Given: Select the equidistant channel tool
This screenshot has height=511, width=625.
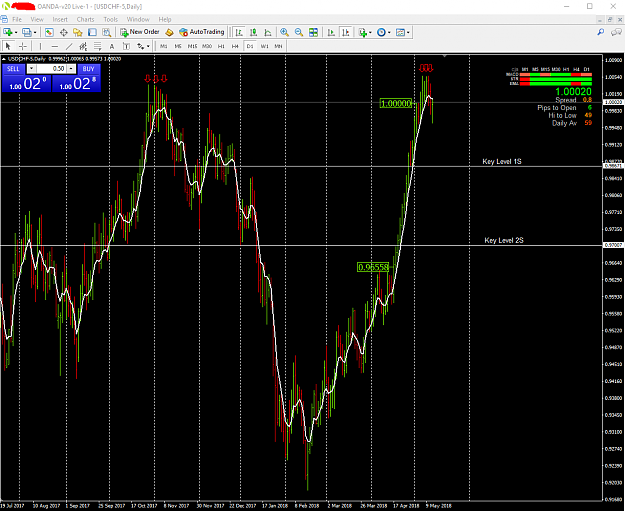Looking at the screenshot, I should click(x=83, y=46).
